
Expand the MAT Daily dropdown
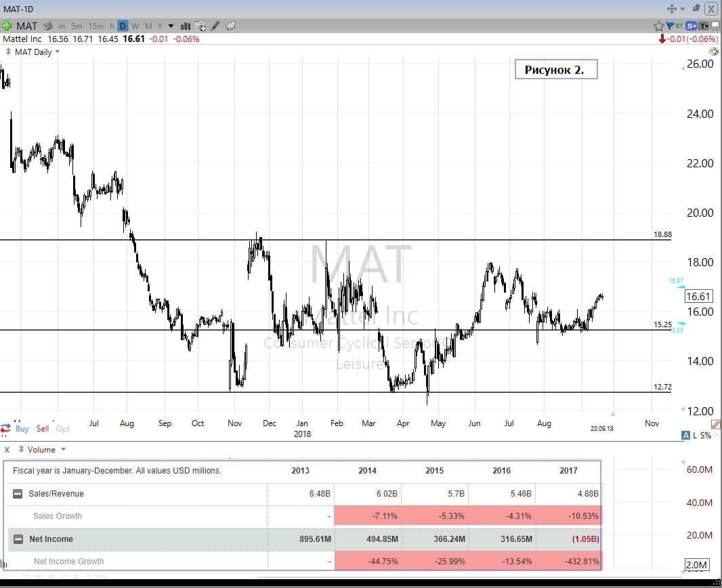57,52
